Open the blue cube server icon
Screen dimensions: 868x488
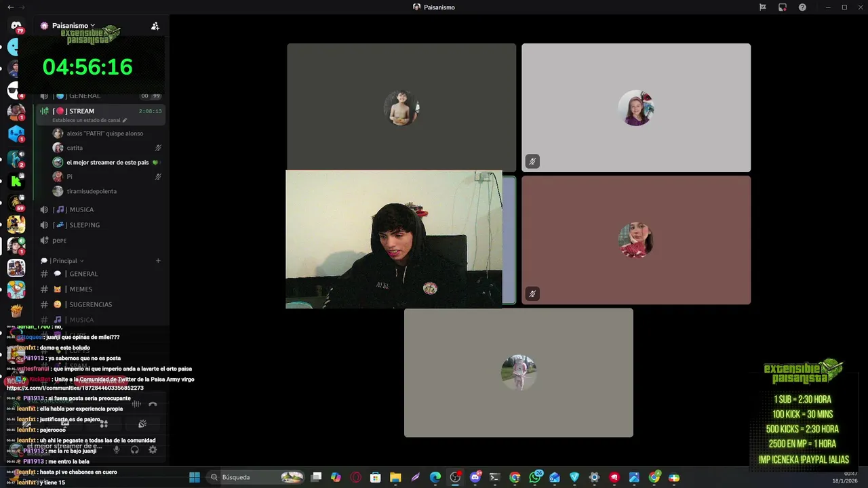click(16, 134)
